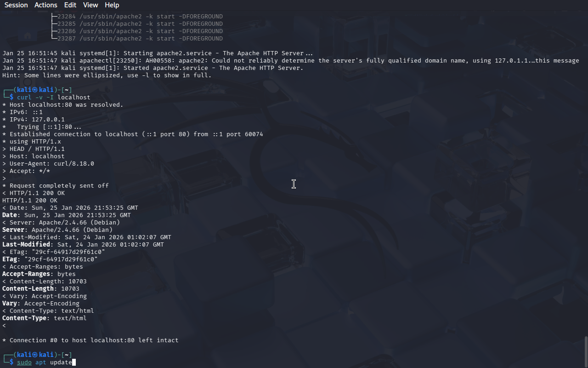588x368 pixels.
Task: Click the kali@kali prompt above the curl command
Action: 37,90
